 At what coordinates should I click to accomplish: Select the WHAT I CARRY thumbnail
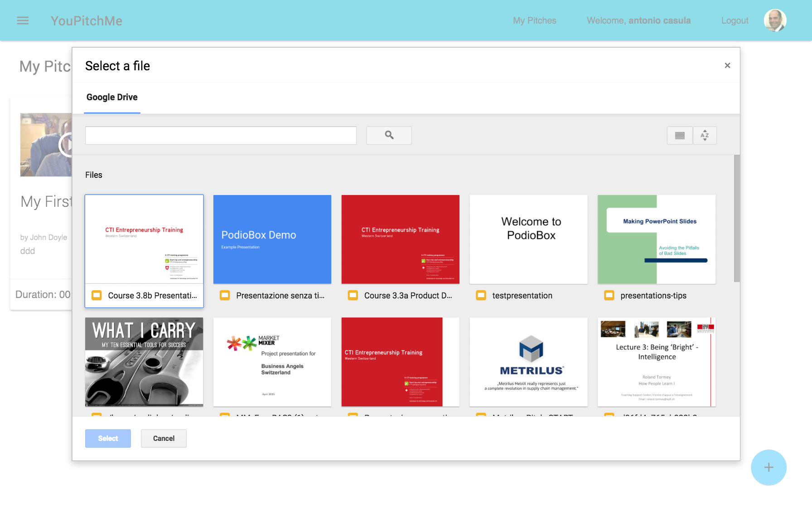coord(144,362)
